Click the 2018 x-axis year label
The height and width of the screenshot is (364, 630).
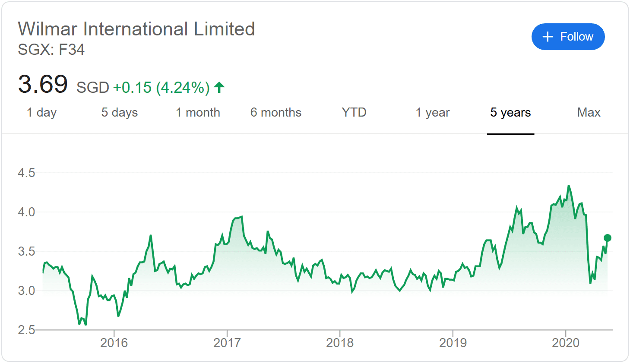(x=340, y=343)
